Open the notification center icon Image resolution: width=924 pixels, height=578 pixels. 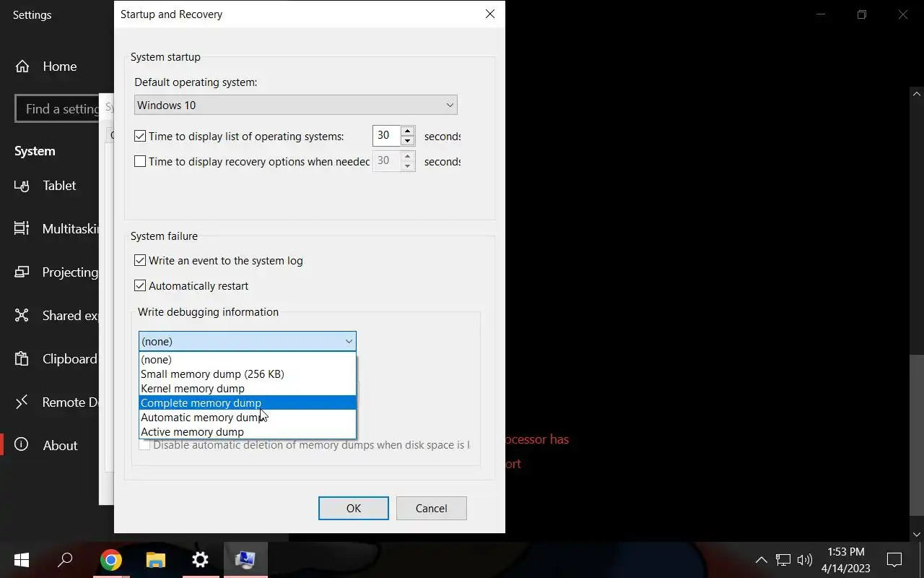coord(894,560)
